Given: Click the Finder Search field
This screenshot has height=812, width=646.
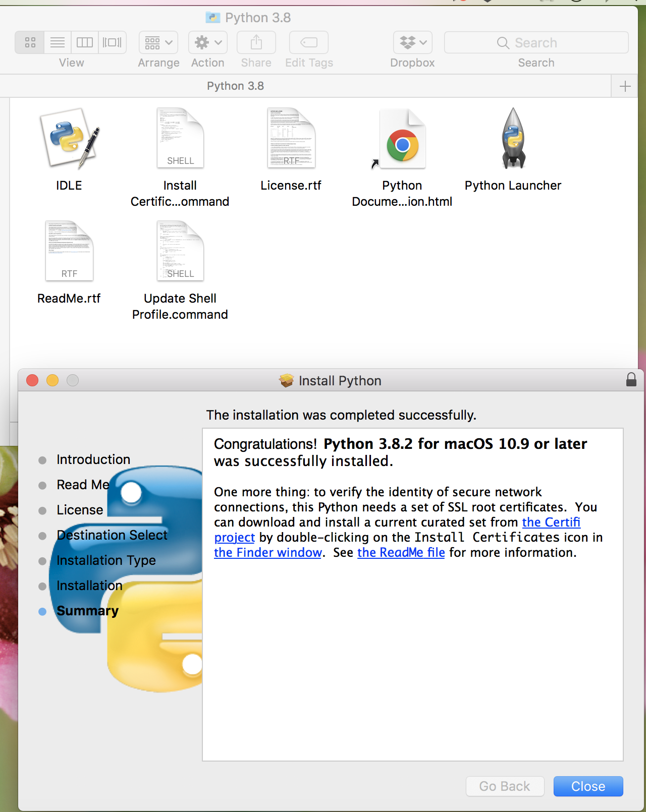Looking at the screenshot, I should 536,42.
